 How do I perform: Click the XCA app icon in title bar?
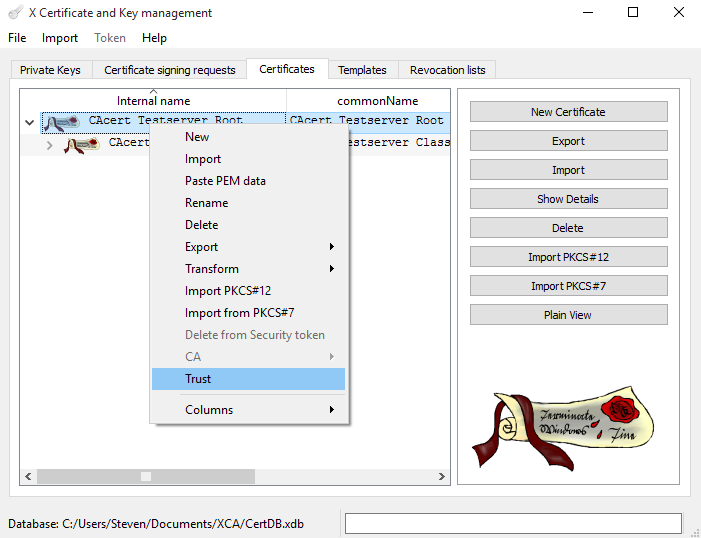(15, 13)
